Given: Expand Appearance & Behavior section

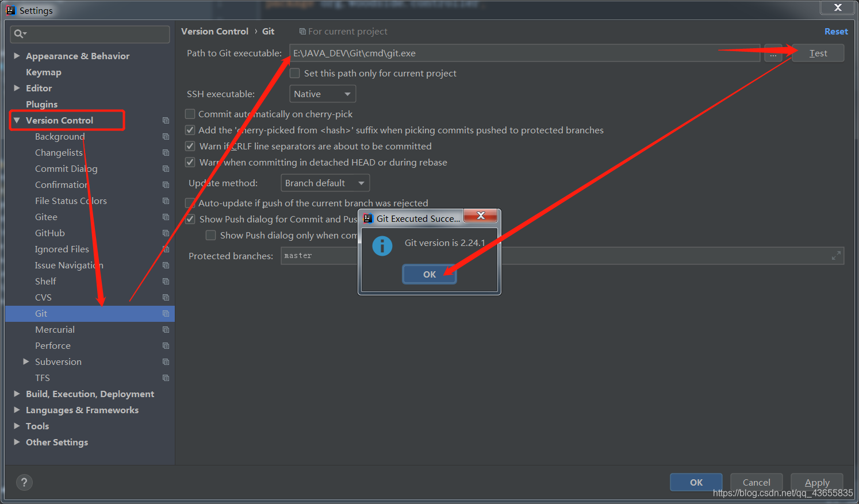Looking at the screenshot, I should 17,56.
